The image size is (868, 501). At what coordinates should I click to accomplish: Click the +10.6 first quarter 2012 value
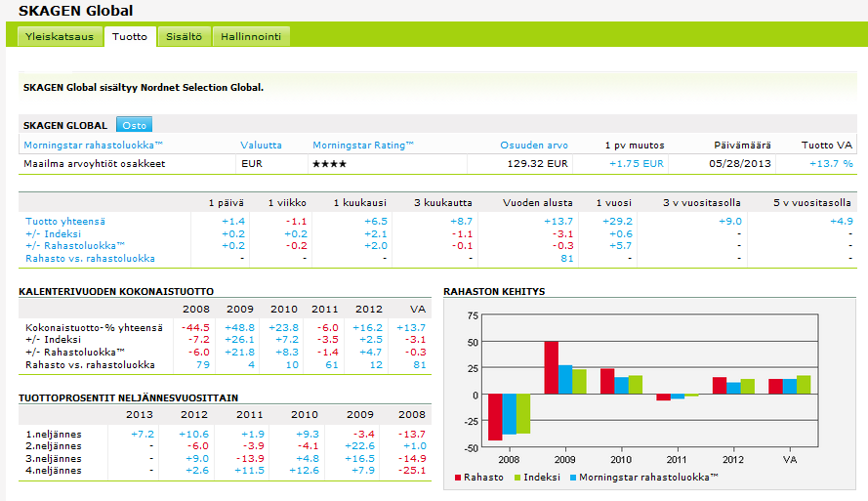(x=193, y=434)
